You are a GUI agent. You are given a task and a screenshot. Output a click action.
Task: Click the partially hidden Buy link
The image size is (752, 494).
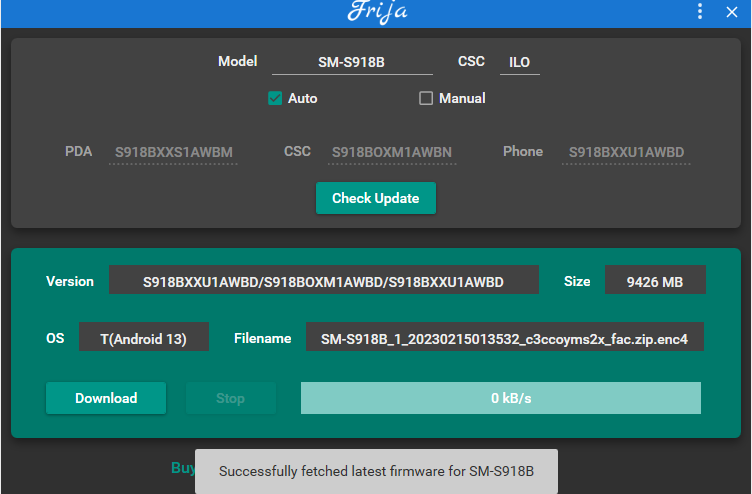pos(183,468)
